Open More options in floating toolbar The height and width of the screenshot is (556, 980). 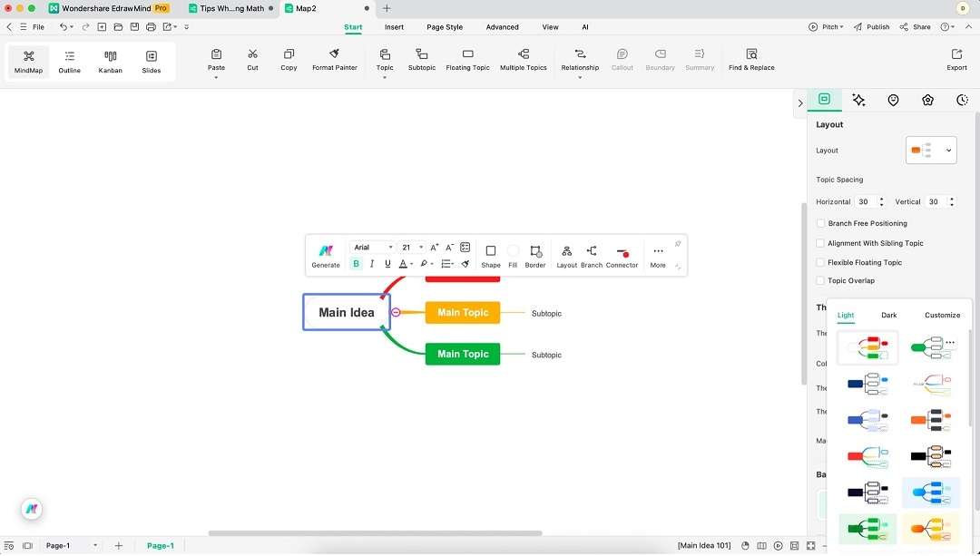pyautogui.click(x=658, y=256)
